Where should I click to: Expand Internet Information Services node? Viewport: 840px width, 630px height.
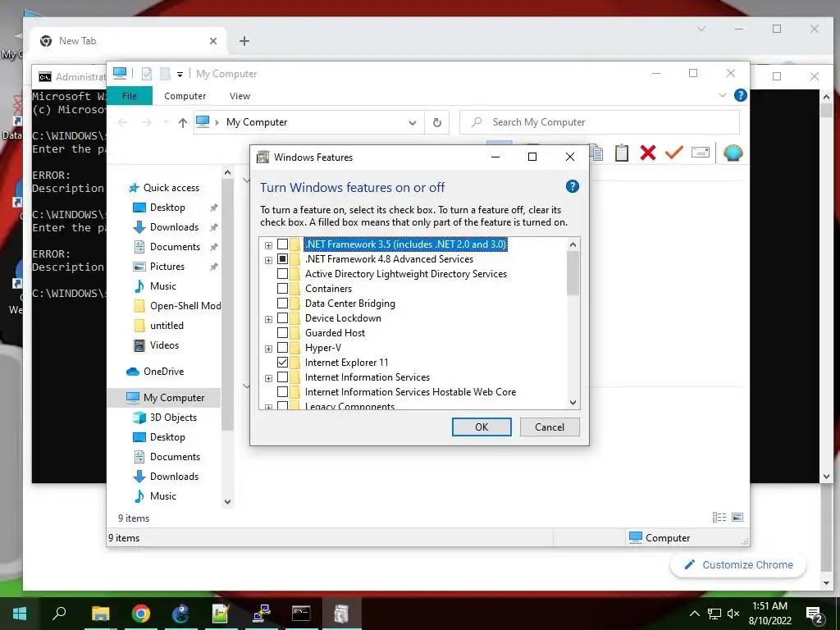[268, 378]
